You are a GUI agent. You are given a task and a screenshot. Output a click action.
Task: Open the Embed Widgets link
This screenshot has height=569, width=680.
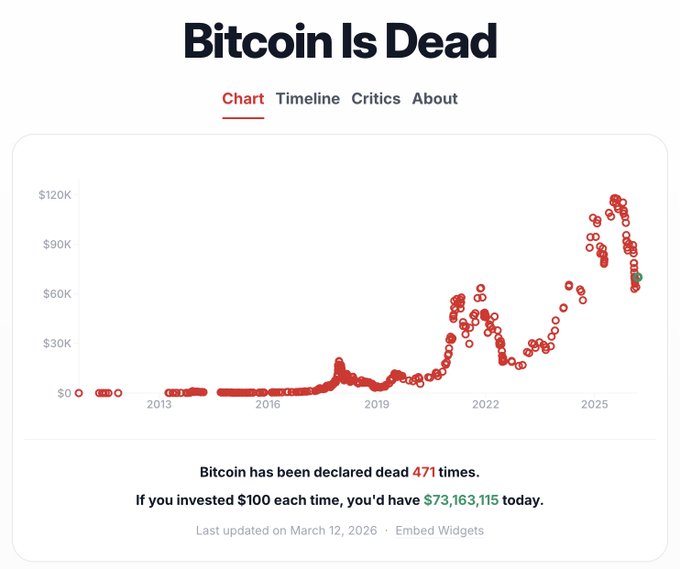439,531
